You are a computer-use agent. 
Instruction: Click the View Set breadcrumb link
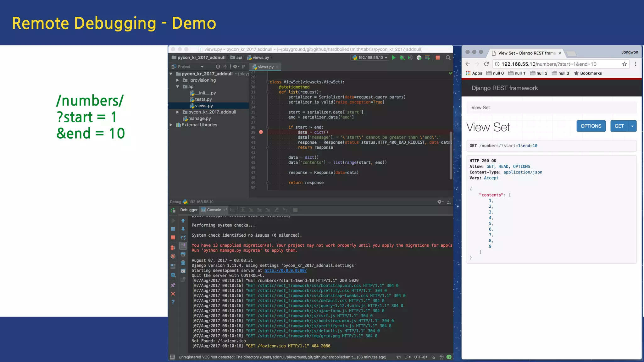coord(480,108)
